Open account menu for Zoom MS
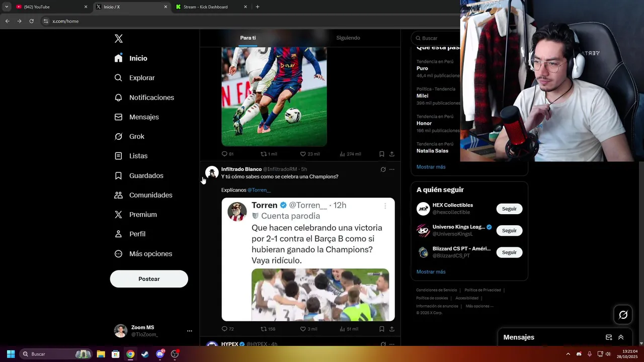The width and height of the screenshot is (644, 362). pyautogui.click(x=153, y=331)
